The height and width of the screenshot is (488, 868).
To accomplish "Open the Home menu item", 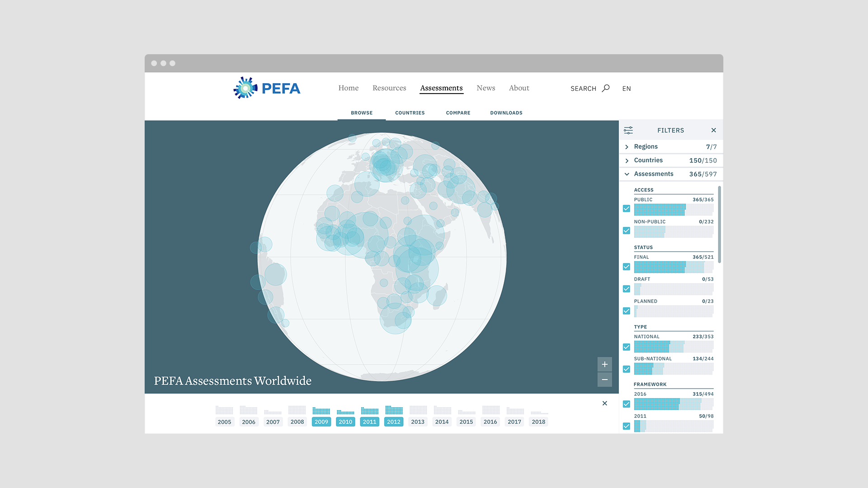I will point(348,88).
